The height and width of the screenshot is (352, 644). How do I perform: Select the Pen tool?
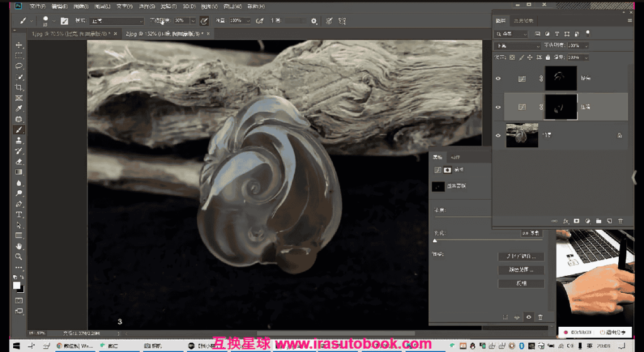[18, 204]
